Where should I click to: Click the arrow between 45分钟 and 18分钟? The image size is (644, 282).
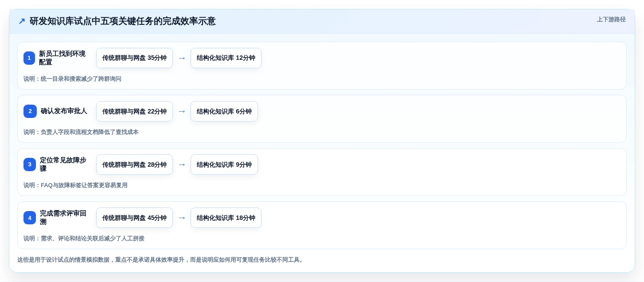coord(182,218)
